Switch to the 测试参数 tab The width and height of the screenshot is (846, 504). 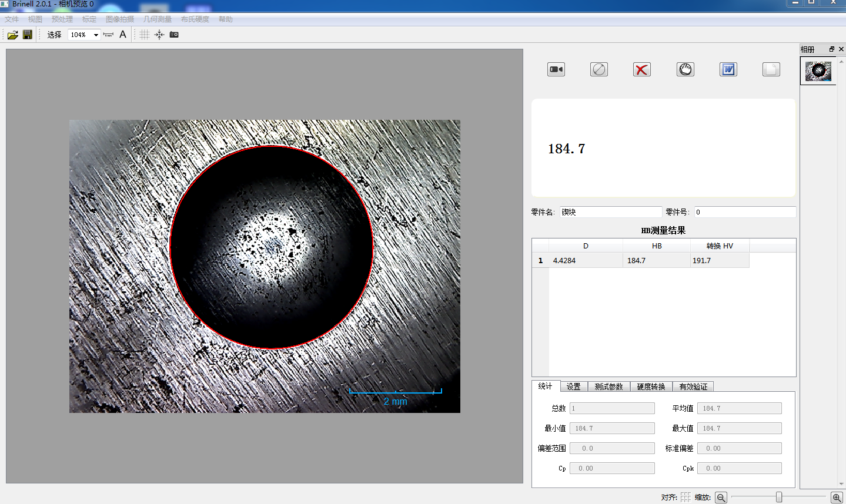pyautogui.click(x=608, y=387)
